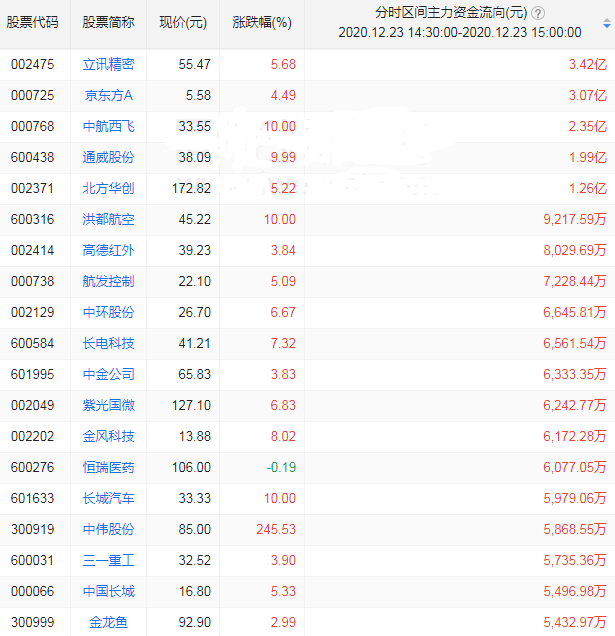Open stock link 洪都航空
Image resolution: width=615 pixels, height=636 pixels.
pos(108,219)
